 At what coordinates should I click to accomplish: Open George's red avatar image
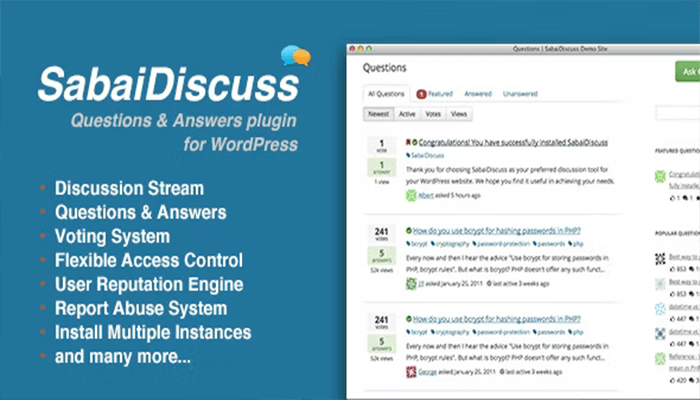pyautogui.click(x=411, y=372)
